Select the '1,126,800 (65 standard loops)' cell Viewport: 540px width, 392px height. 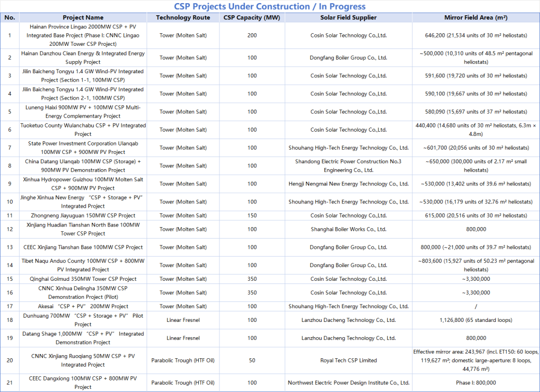click(x=476, y=320)
